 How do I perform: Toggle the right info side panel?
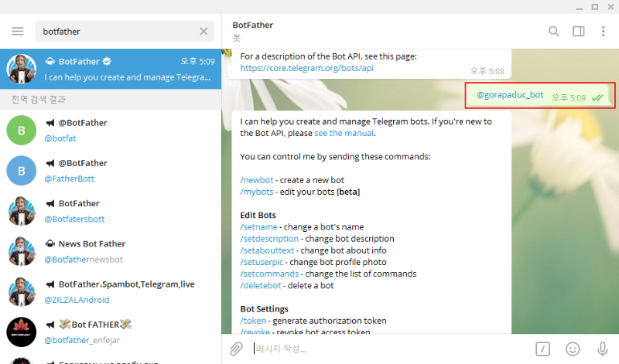pyautogui.click(x=578, y=32)
